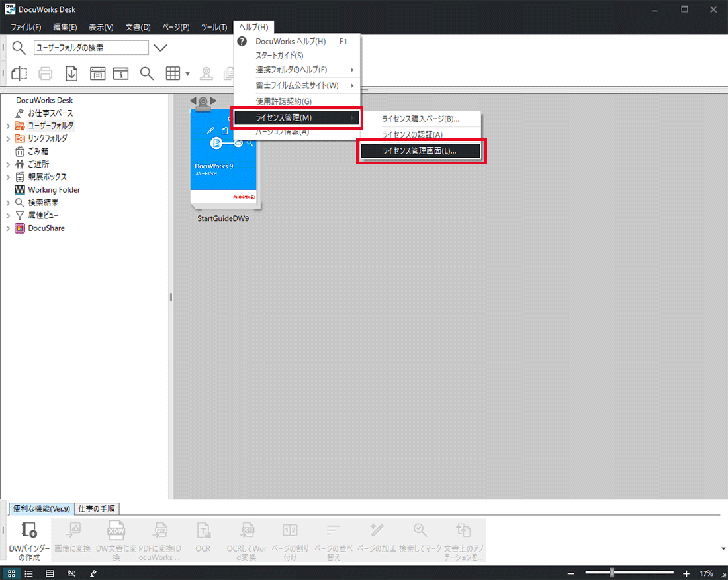Open the 編集(E) menu
The width and height of the screenshot is (728, 580).
pos(65,27)
